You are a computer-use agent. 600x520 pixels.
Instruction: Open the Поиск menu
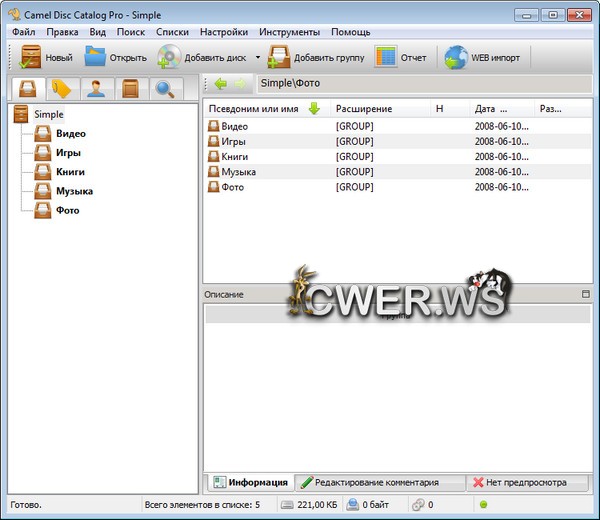[x=131, y=32]
